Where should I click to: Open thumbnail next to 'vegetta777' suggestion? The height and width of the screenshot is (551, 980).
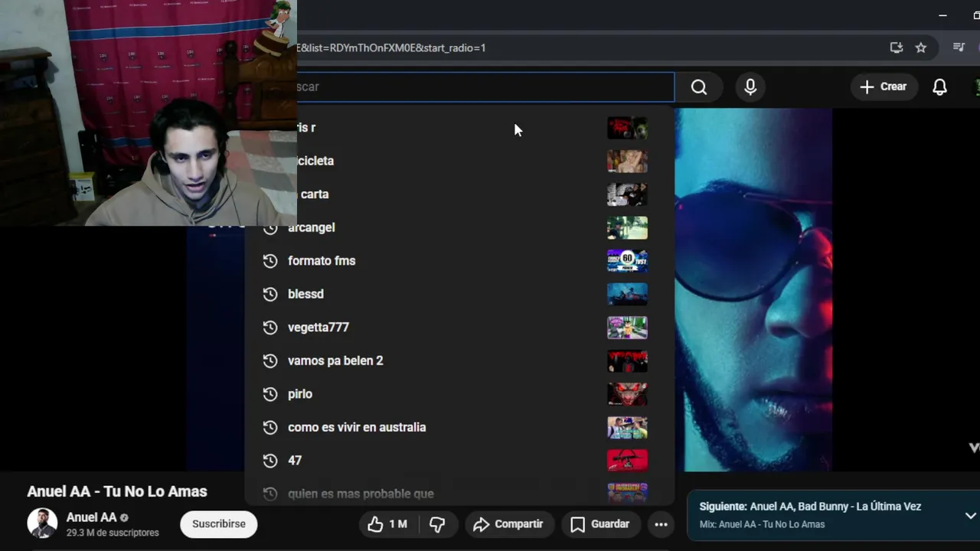point(627,328)
